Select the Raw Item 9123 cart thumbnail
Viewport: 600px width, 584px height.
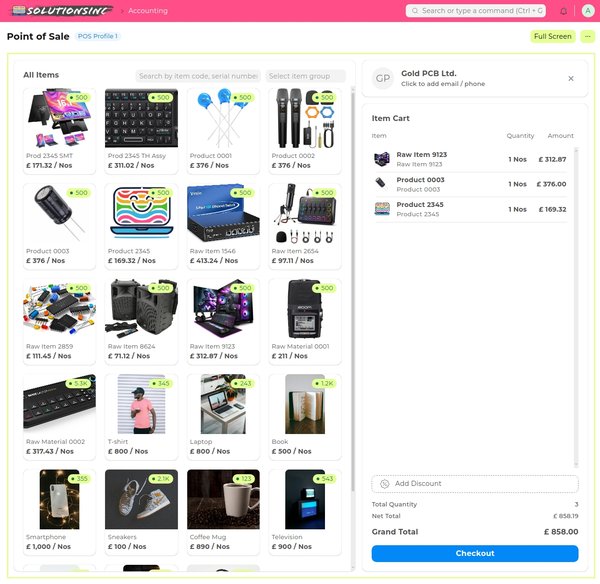point(382,159)
